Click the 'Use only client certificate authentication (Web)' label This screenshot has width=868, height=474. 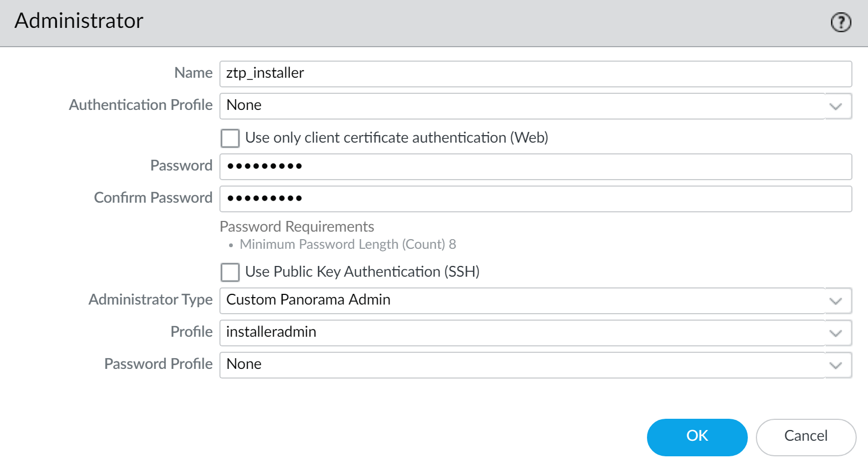pos(396,138)
